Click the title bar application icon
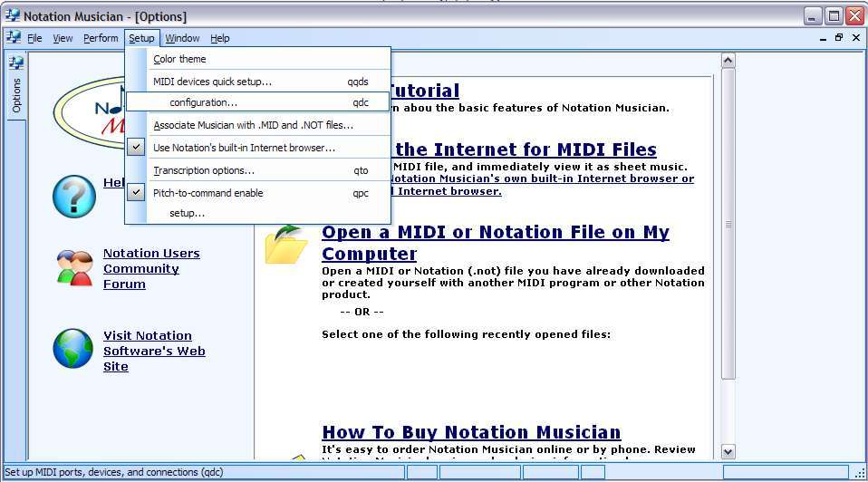Screen dimensions: 868x482 coord(12,16)
